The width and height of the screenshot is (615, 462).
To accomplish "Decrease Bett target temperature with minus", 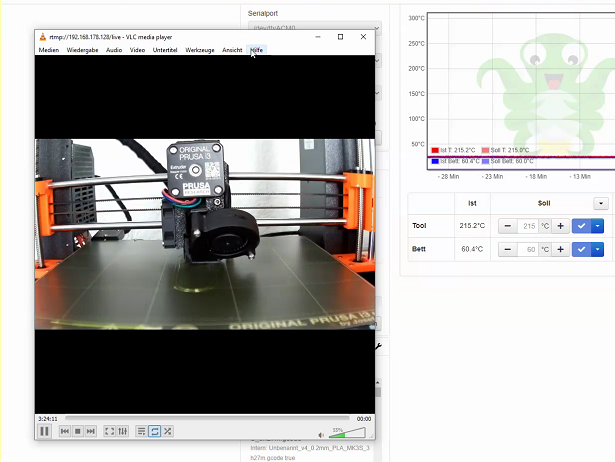I will [508, 249].
